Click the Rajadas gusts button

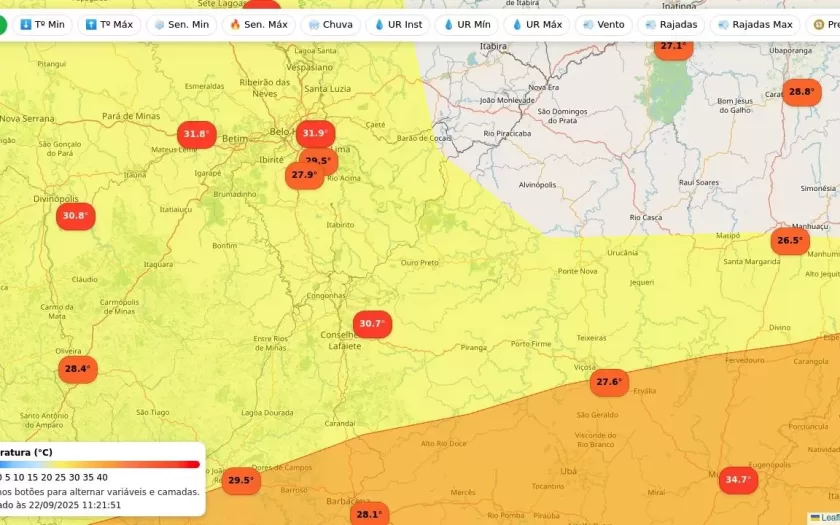tap(673, 24)
